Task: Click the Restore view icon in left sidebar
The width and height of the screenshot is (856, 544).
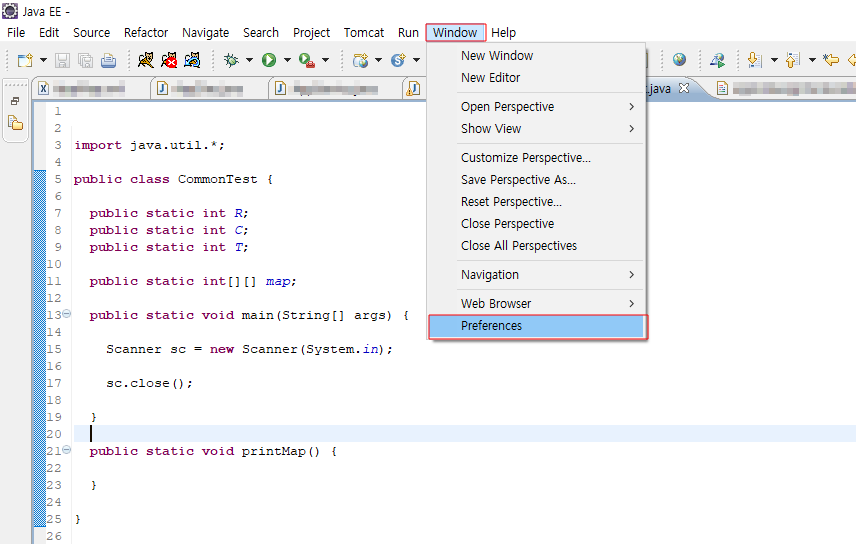Action: click(15, 101)
